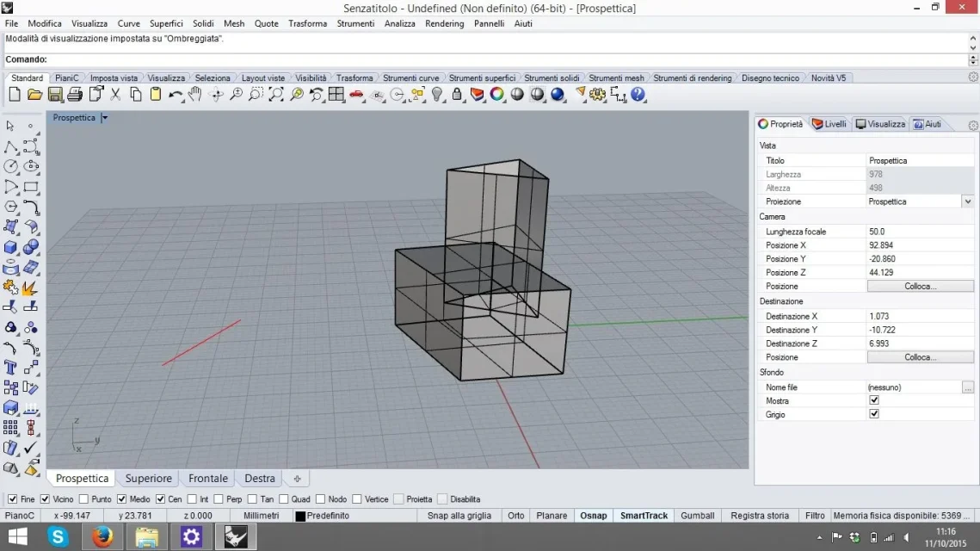The height and width of the screenshot is (551, 980).
Task: Toggle the Grigio checkbox off
Action: pos(874,414)
